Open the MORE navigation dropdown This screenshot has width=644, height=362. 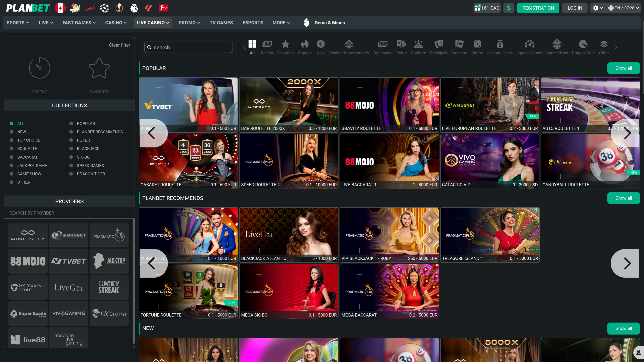point(281,22)
